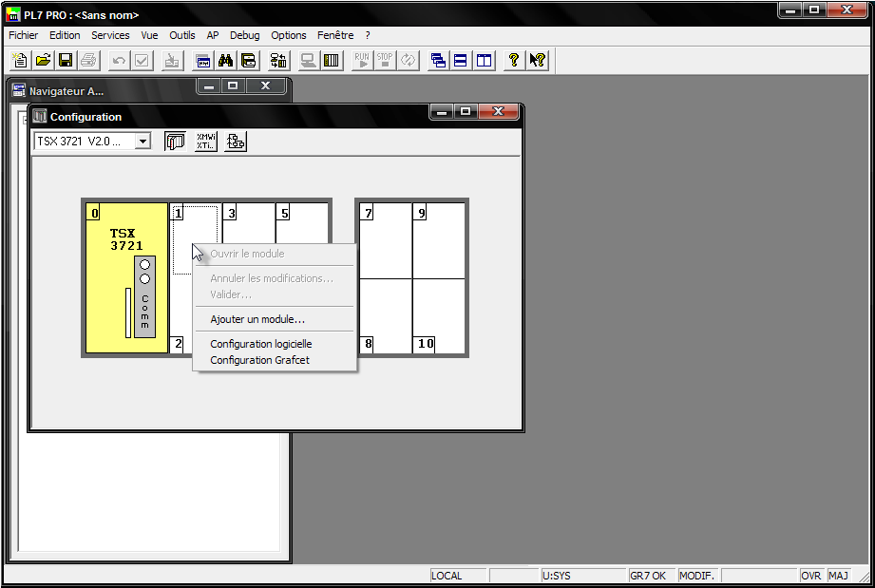The height and width of the screenshot is (588, 875).
Task: Choose 'Configuration Grafcet' from context menu
Action: pos(275,360)
